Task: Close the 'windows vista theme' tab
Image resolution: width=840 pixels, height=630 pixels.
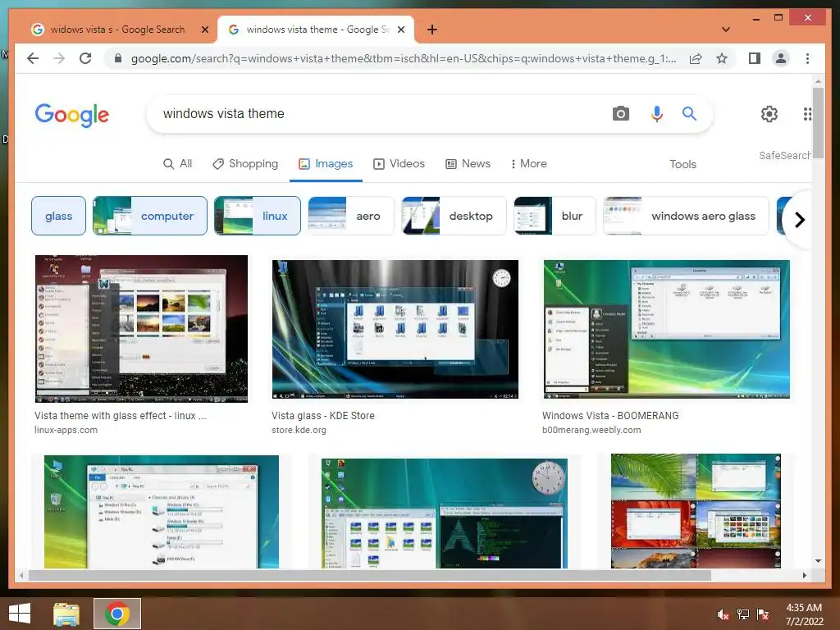Action: pos(400,30)
